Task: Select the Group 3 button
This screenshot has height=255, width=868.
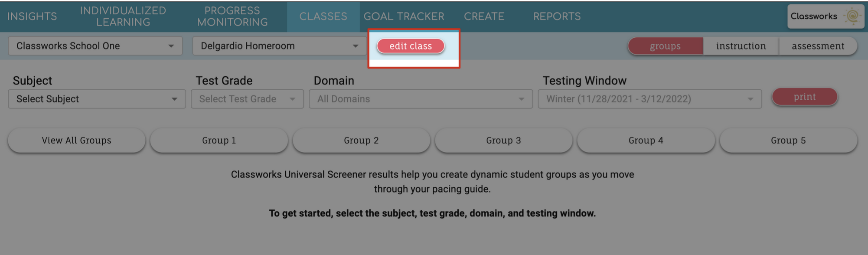Action: (x=503, y=141)
